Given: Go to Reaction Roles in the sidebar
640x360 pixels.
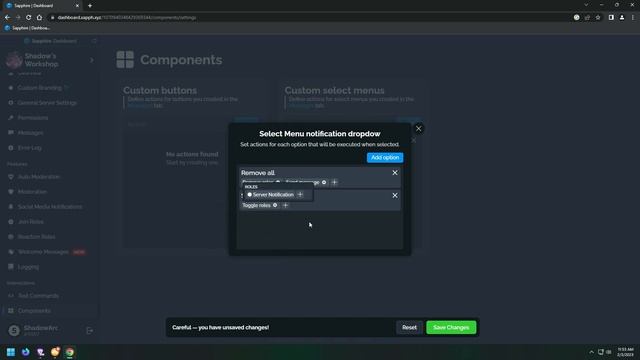Looking at the screenshot, I should (36, 237).
